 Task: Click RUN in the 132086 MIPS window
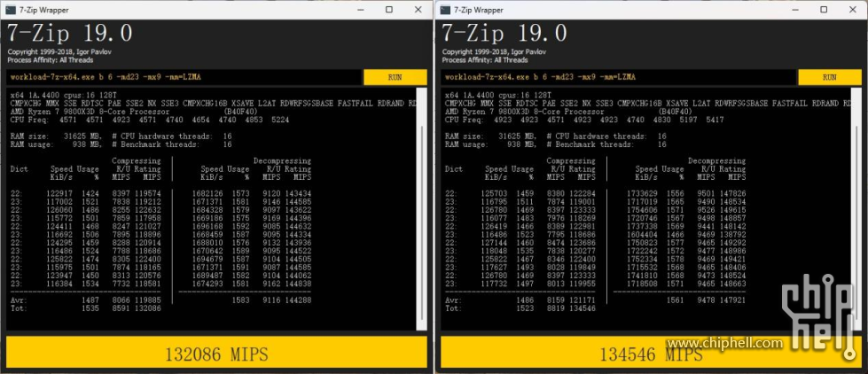(395, 77)
